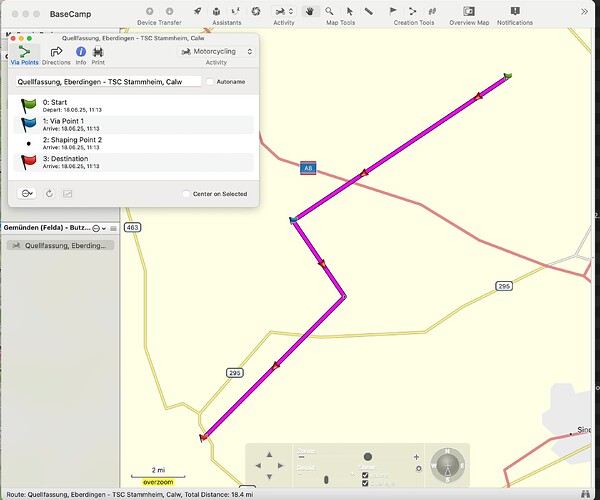Enable Center on Selected checkbox

click(186, 194)
